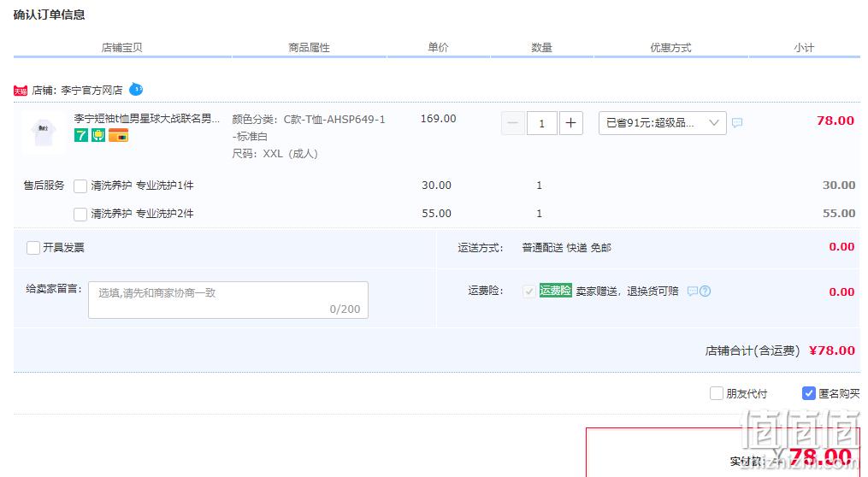Click the 优惠方式 column header
The width and height of the screenshot is (868, 477).
pos(670,48)
